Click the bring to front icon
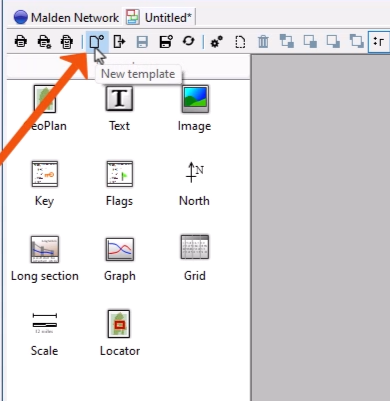 coord(287,41)
